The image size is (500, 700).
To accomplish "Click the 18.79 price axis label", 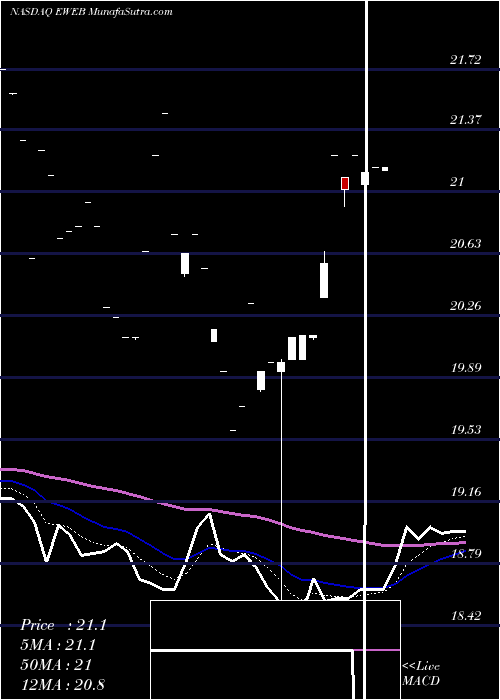I will 466,554.
